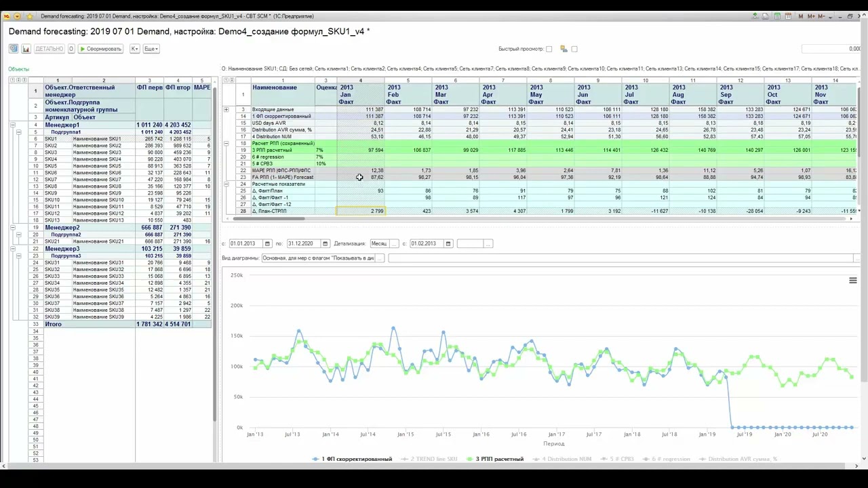Viewport: 868px width, 488px height.
Task: Click the M- memory button
Action: tap(821, 16)
